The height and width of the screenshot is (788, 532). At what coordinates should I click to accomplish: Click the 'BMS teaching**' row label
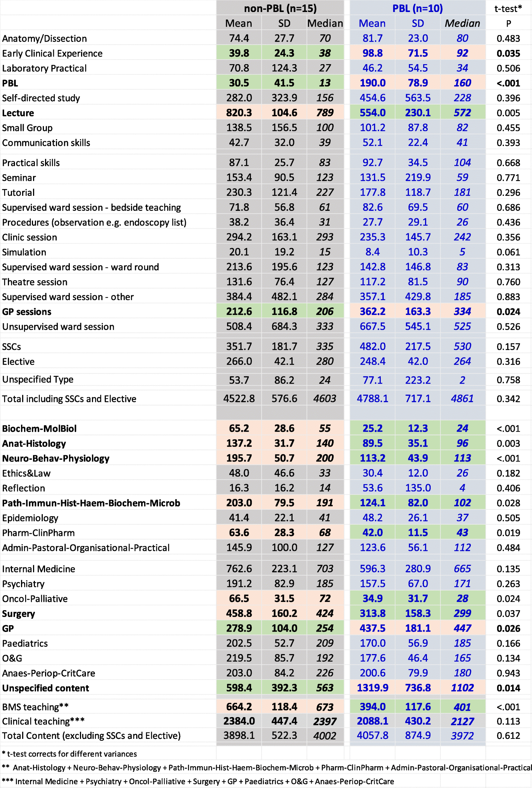[x=35, y=707]
